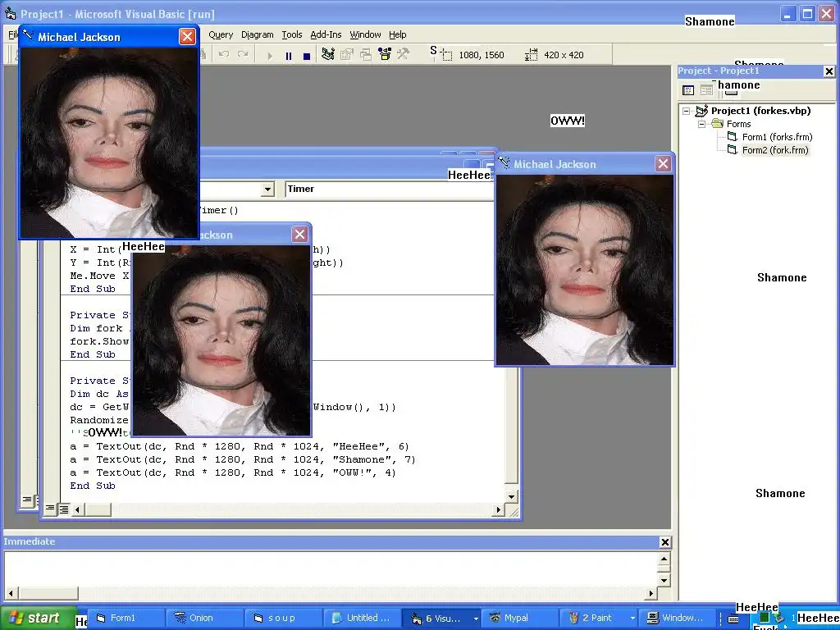Click the 'Me.Move X' code line
840x630 pixels.
[x=99, y=276]
